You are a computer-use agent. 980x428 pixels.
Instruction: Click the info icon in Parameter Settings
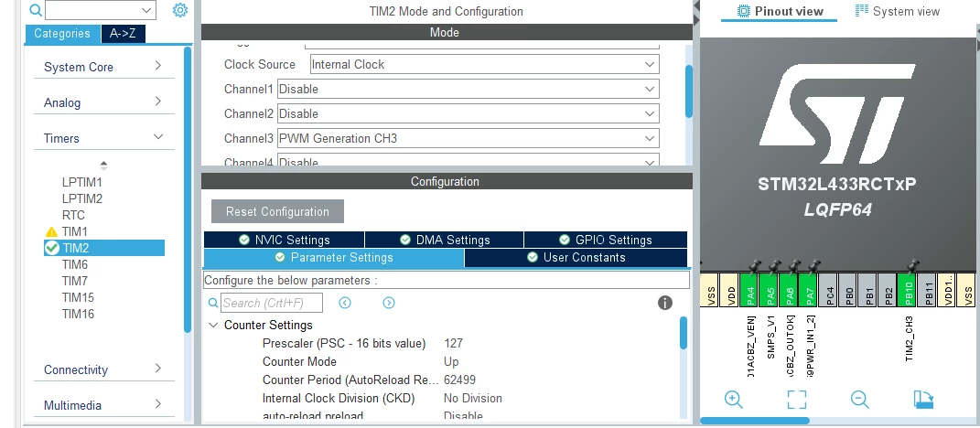point(665,303)
